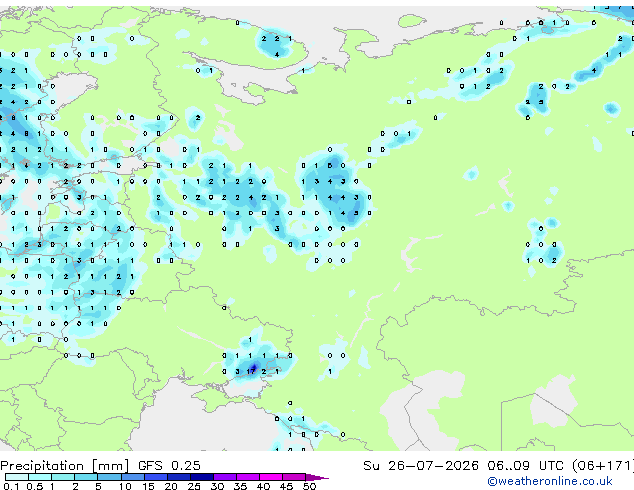Screen dimensions: 634x490
Task: Click the 1–2 mm legend swatch
Action: pos(63,477)
